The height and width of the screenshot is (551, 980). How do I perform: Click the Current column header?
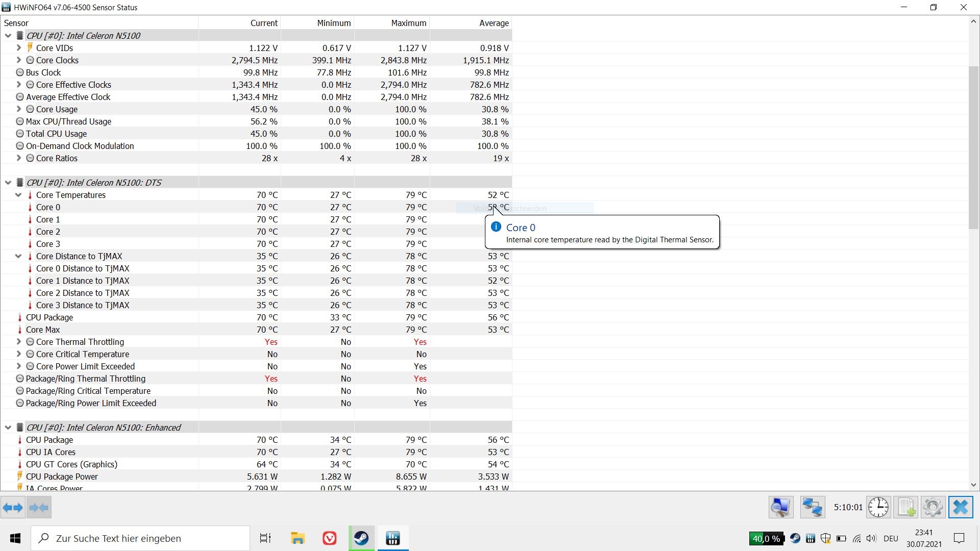[239, 23]
